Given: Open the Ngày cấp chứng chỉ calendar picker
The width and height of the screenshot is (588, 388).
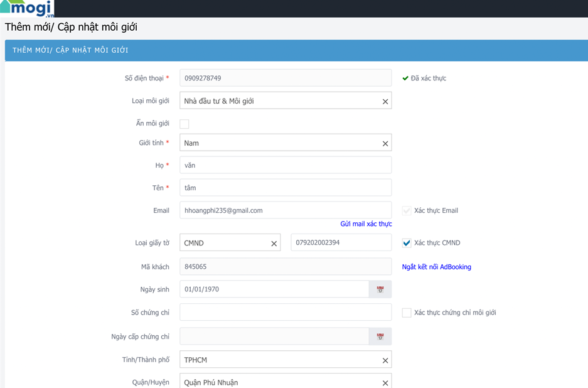Looking at the screenshot, I should tap(380, 337).
